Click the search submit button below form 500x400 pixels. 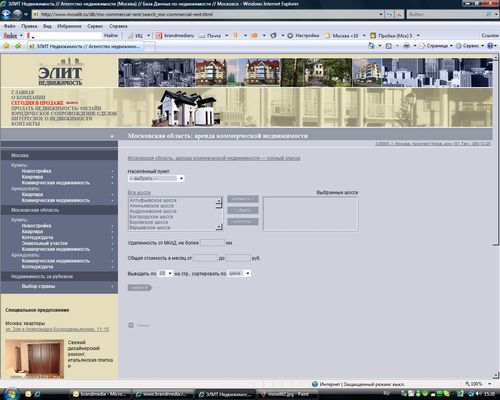click(140, 288)
